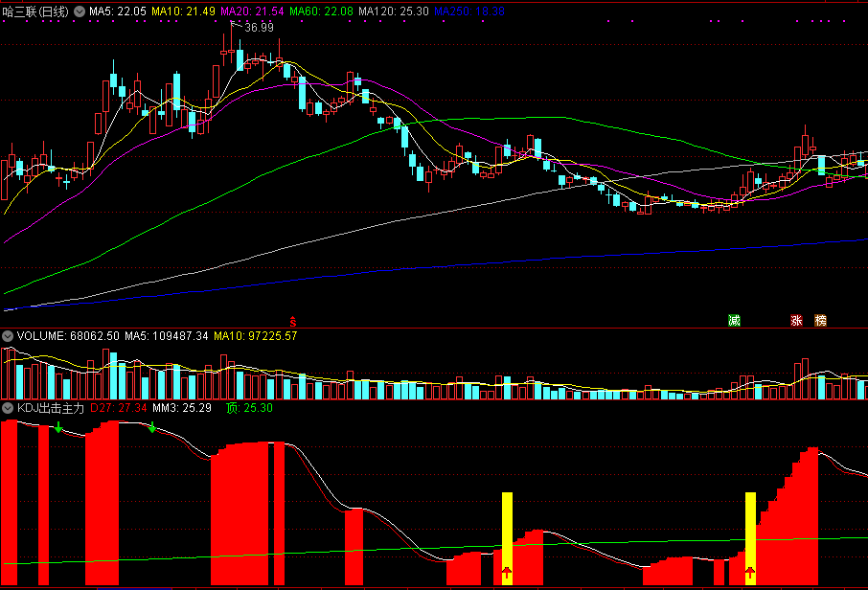This screenshot has height=590, width=868.
Task: Click the green 顶: 25.30 value
Action: point(249,408)
